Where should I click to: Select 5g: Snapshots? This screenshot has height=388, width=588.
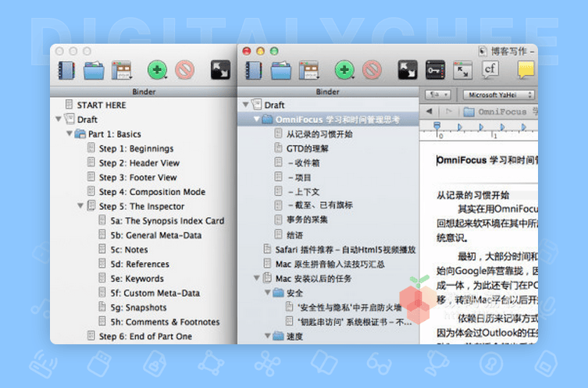tap(138, 308)
